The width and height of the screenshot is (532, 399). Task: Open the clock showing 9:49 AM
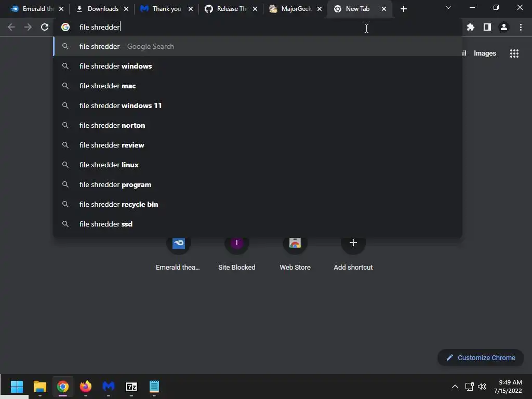pyautogui.click(x=508, y=387)
